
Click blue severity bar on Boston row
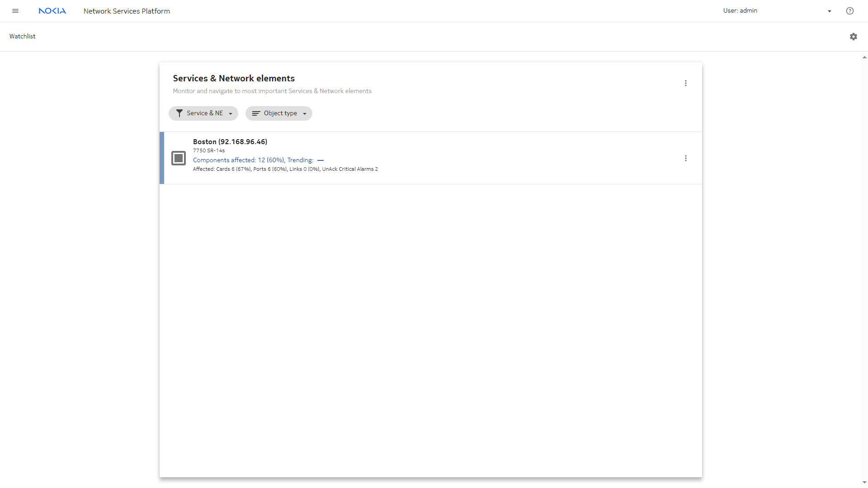pyautogui.click(x=162, y=158)
